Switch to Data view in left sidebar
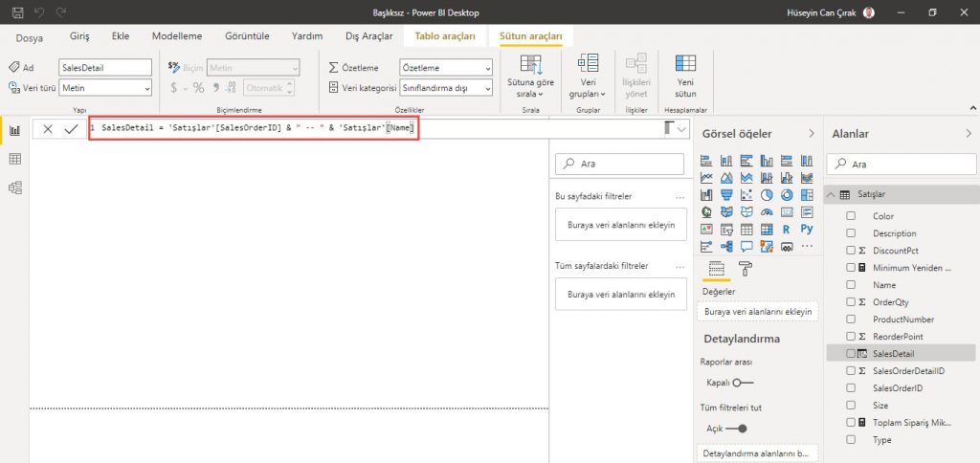 pos(15,160)
